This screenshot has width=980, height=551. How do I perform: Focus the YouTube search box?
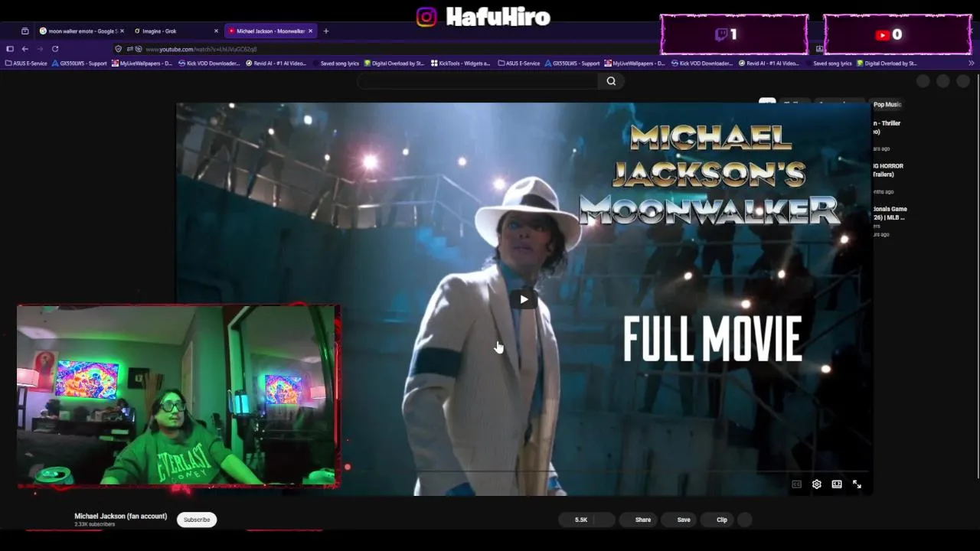[478, 81]
